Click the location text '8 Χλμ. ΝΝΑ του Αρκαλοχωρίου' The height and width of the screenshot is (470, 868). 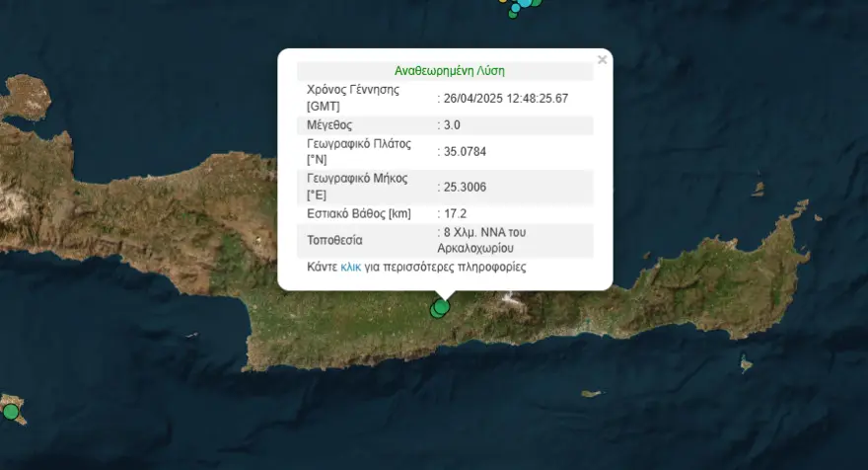[481, 240]
